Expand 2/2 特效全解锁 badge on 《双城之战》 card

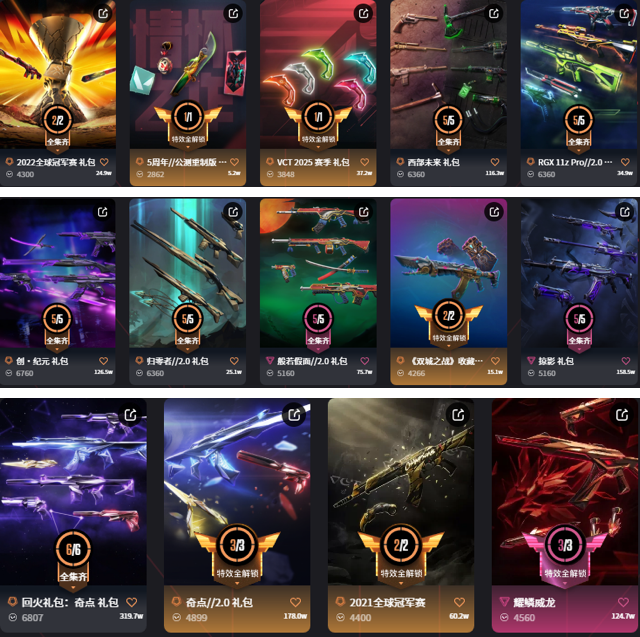[x=449, y=324]
